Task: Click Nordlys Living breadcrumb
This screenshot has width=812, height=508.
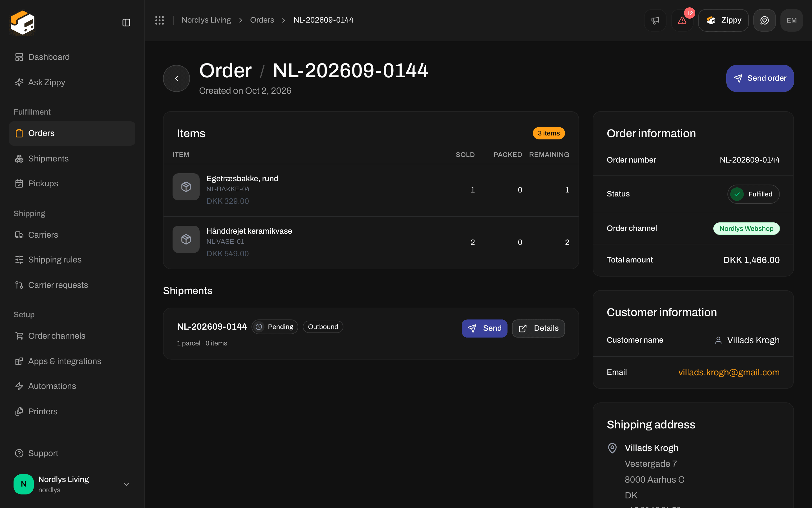Action: 206,20
